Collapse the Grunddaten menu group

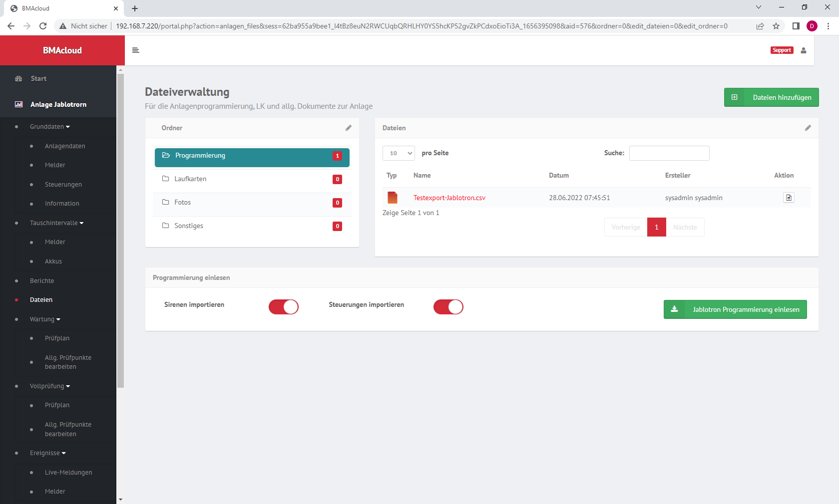pyautogui.click(x=50, y=127)
